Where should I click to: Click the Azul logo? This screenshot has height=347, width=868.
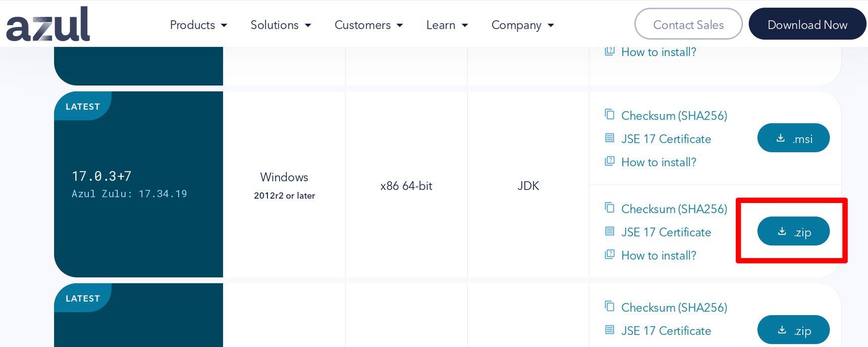(x=48, y=24)
